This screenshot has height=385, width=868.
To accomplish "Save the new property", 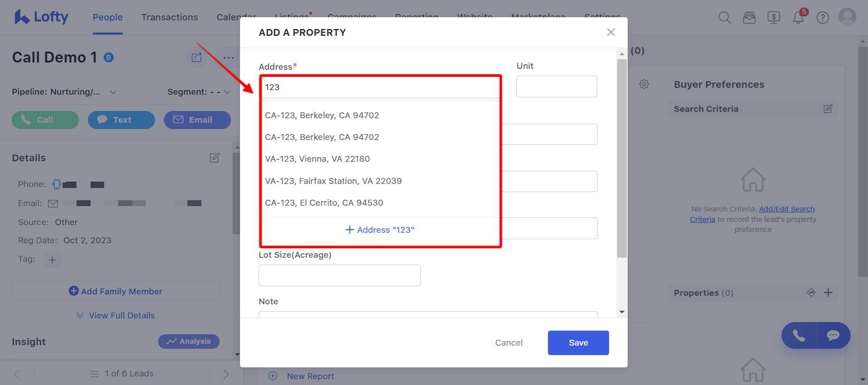I will pyautogui.click(x=578, y=343).
